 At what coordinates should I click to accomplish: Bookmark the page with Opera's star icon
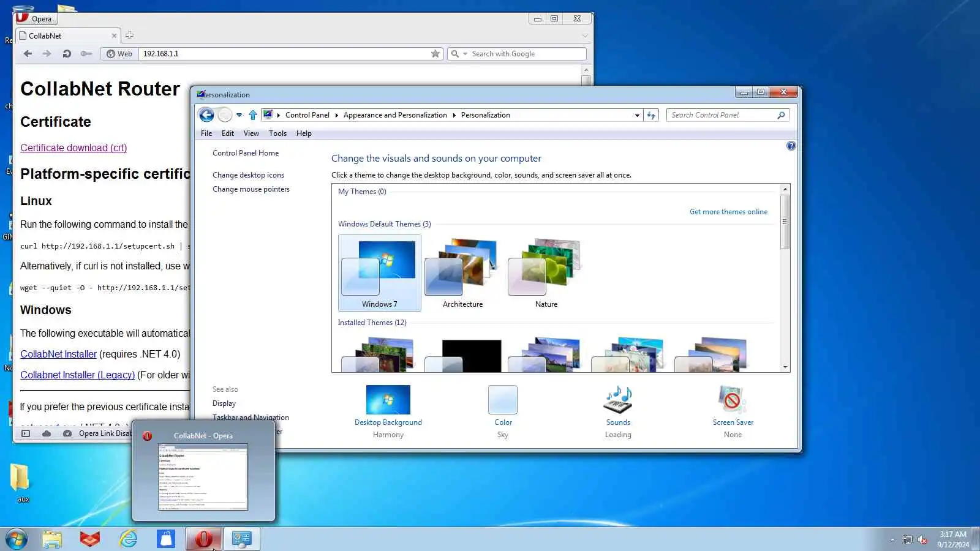pos(435,54)
